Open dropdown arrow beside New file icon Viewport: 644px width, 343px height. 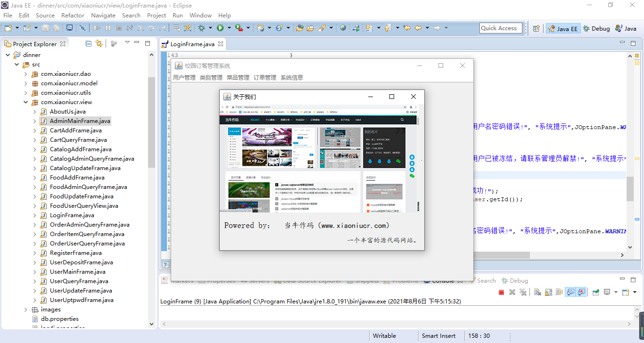[17, 28]
